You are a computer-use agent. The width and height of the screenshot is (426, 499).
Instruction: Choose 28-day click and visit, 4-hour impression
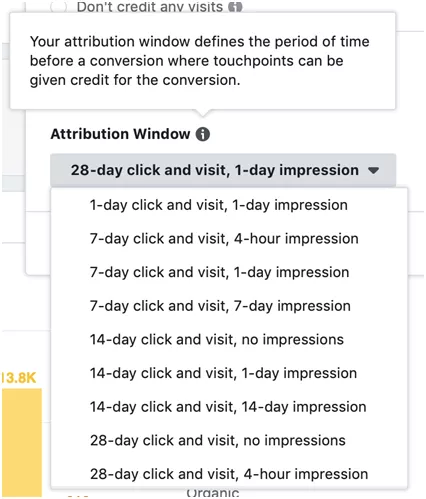[x=229, y=474]
